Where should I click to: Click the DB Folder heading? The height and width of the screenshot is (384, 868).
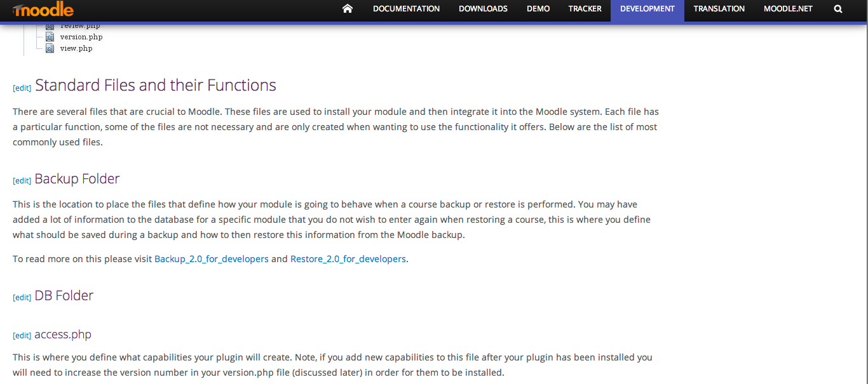64,296
